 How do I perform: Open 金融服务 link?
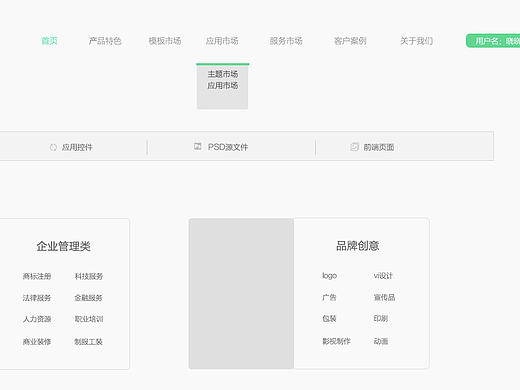(88, 298)
